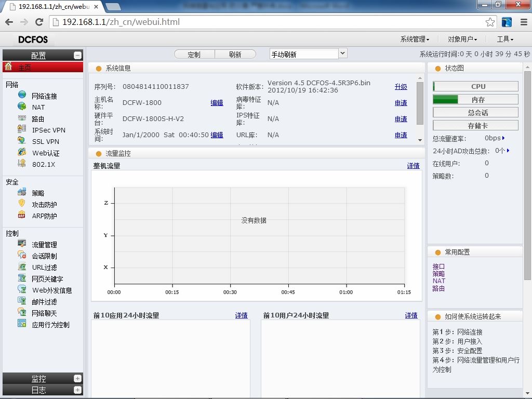This screenshot has height=399, width=532.
Task: Click the 内存 usage bar
Action: click(475, 99)
